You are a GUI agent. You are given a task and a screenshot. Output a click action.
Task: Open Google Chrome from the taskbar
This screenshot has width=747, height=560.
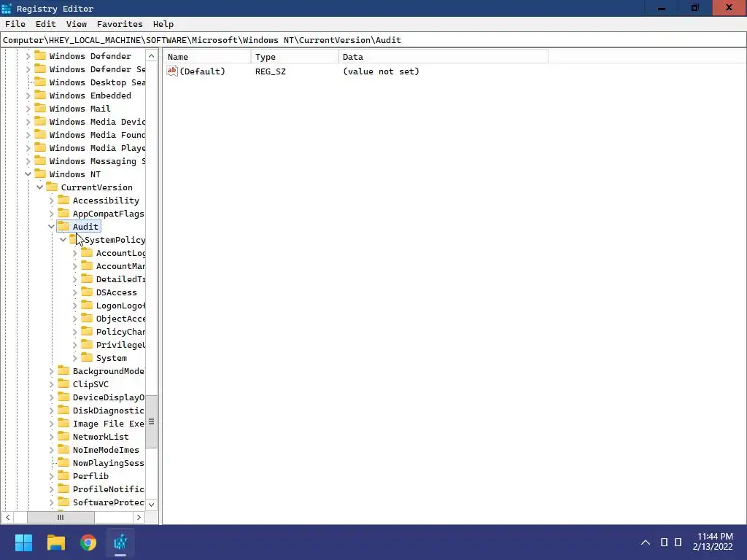click(88, 542)
